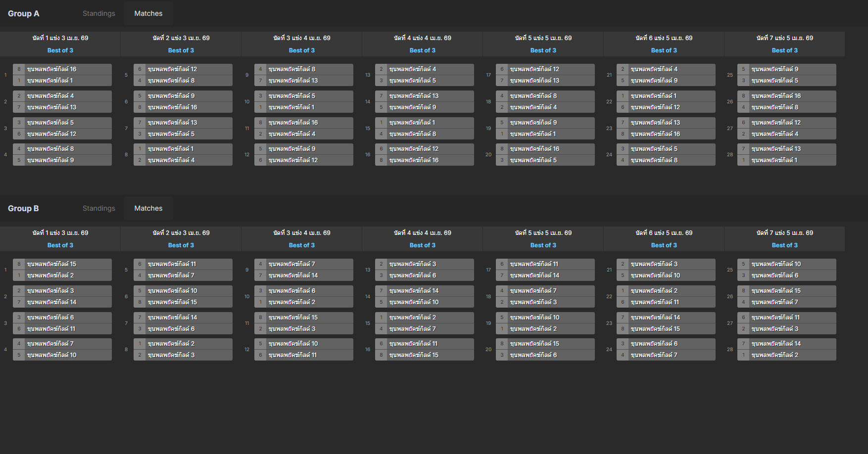Choose ขุนพลพยัคฆ์กิลด์ 12 in Group A match 5

(x=183, y=69)
